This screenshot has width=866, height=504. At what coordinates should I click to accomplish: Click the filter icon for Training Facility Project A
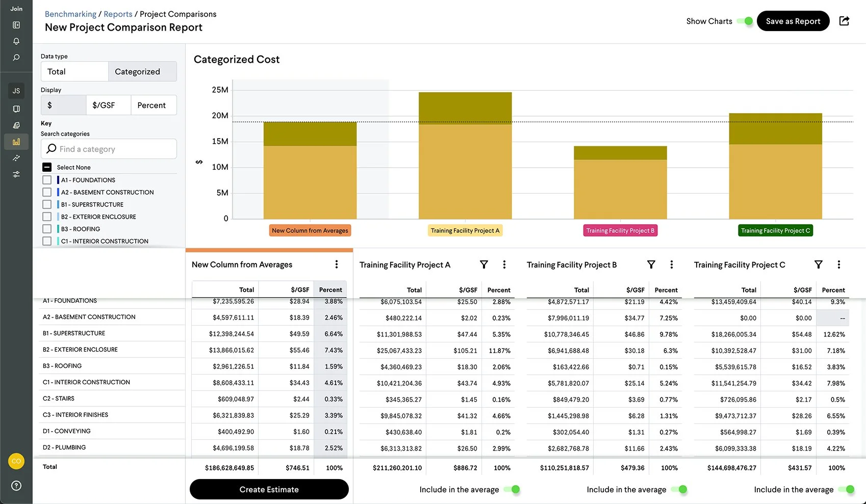484,264
